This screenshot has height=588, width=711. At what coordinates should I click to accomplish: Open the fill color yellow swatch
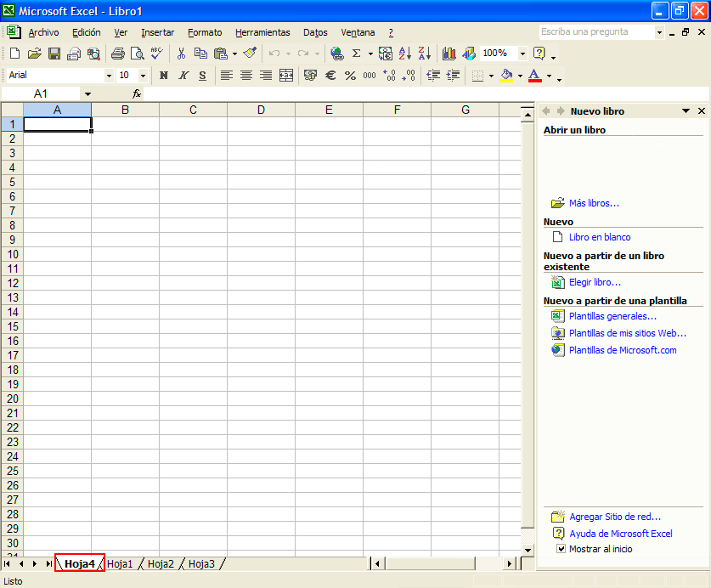506,76
